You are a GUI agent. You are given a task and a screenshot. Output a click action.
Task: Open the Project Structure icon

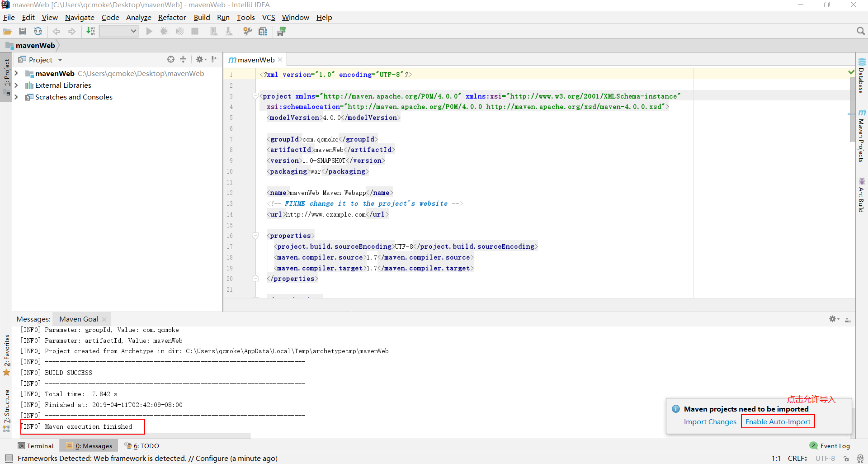263,31
